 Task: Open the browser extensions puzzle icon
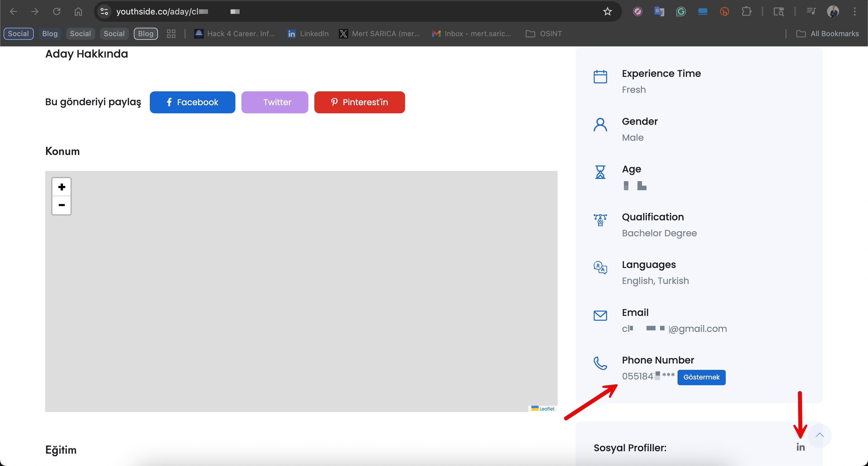pos(746,11)
